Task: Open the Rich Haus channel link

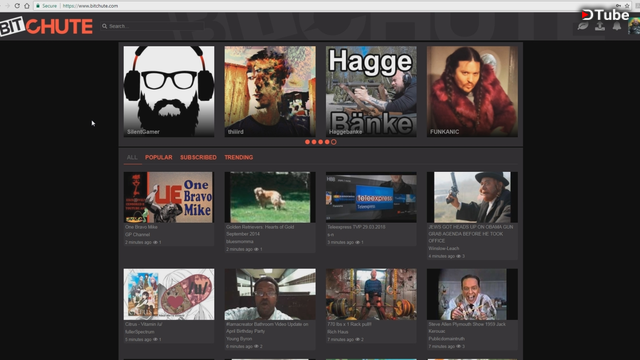Action: point(338,332)
